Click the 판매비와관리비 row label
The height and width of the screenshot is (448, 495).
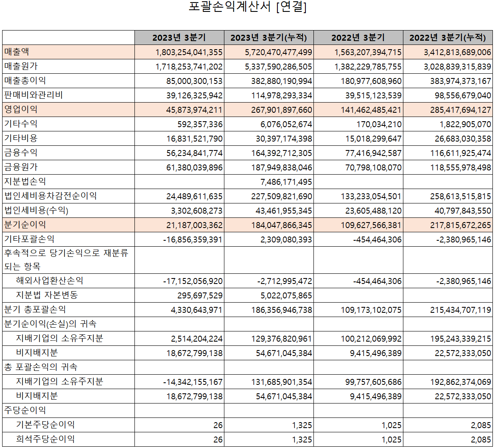coord(34,95)
